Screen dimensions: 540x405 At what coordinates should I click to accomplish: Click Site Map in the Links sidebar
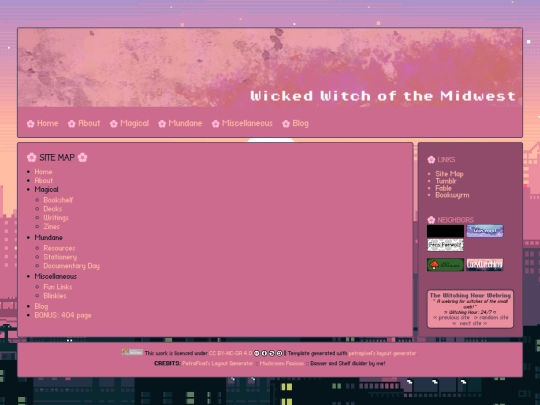click(x=449, y=174)
